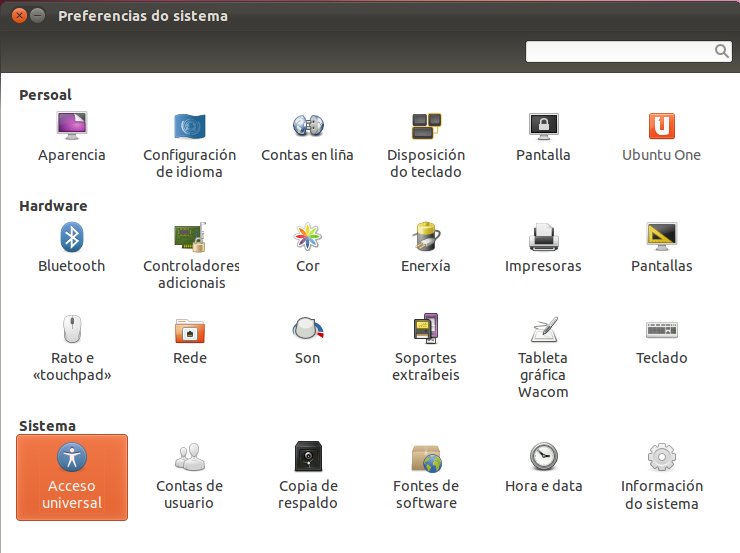
Task: Open Hora e data settings
Action: pyautogui.click(x=544, y=468)
